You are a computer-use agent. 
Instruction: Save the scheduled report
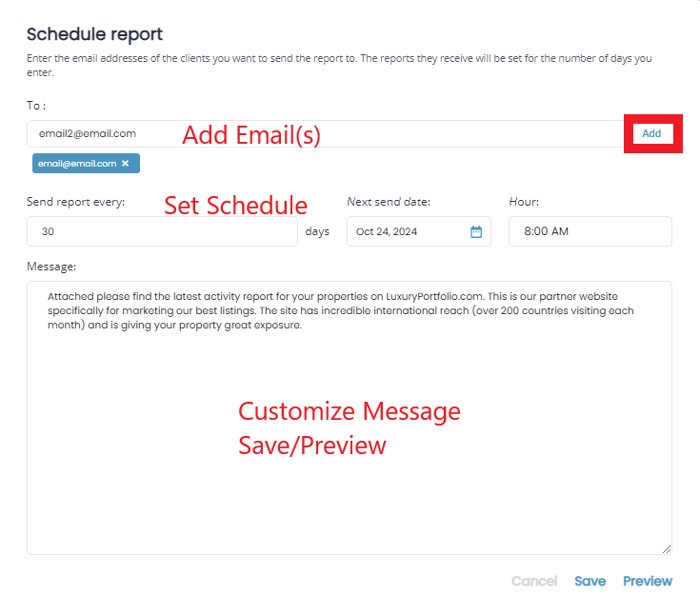click(x=590, y=581)
